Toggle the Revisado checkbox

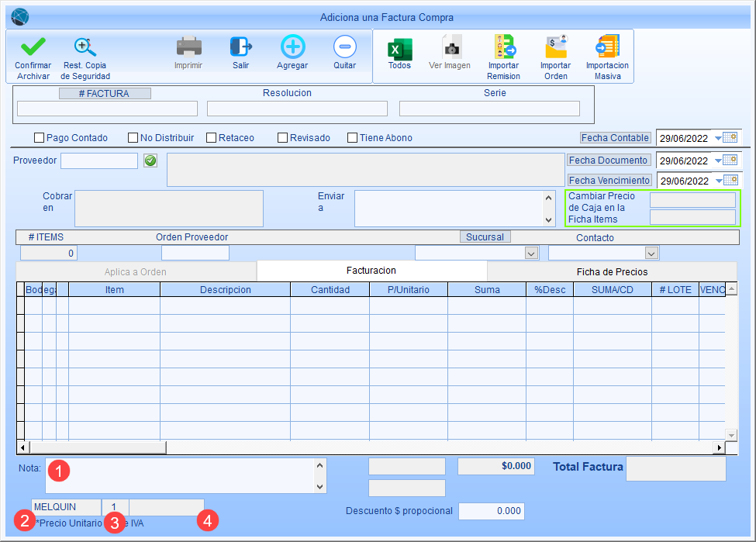click(x=282, y=138)
